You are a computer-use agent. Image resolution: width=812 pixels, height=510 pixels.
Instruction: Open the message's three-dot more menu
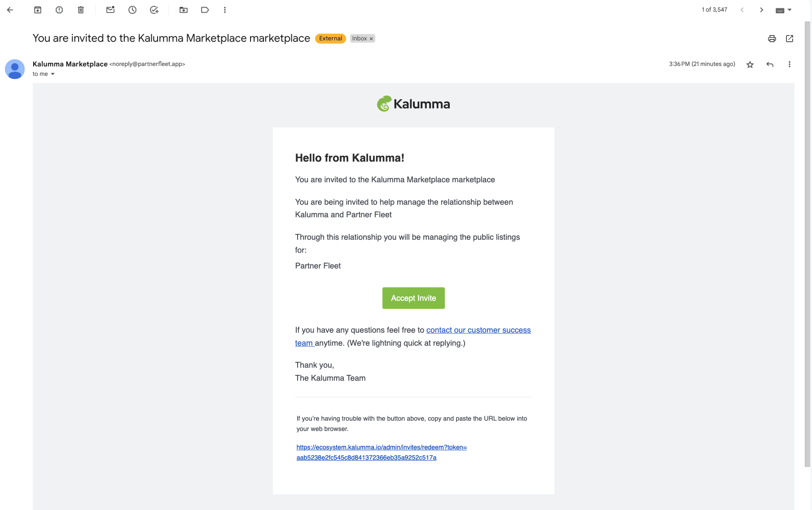click(x=790, y=64)
